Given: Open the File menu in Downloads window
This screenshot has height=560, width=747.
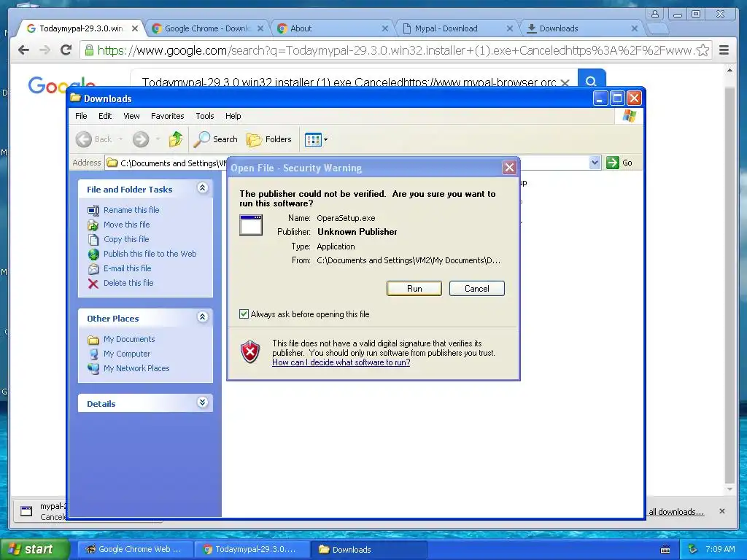Looking at the screenshot, I should [x=81, y=116].
